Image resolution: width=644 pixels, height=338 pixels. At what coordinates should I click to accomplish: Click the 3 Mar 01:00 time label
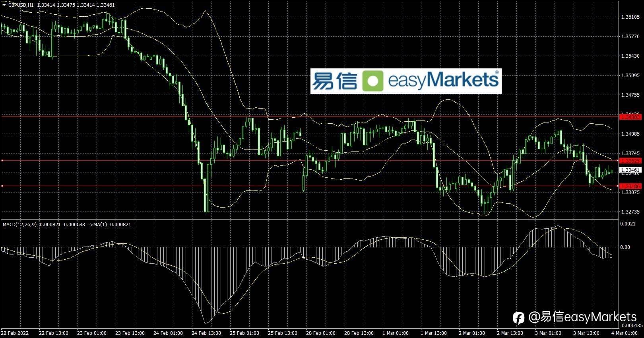pyautogui.click(x=548, y=333)
